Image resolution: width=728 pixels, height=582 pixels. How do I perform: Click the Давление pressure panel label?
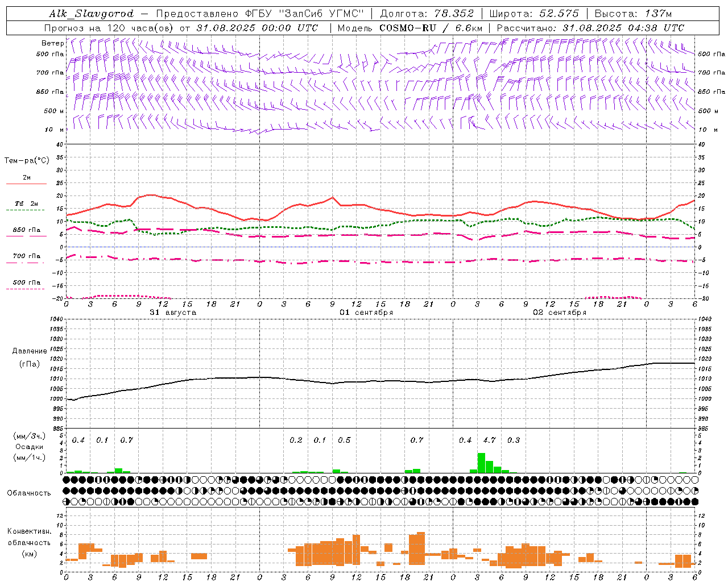click(x=30, y=351)
